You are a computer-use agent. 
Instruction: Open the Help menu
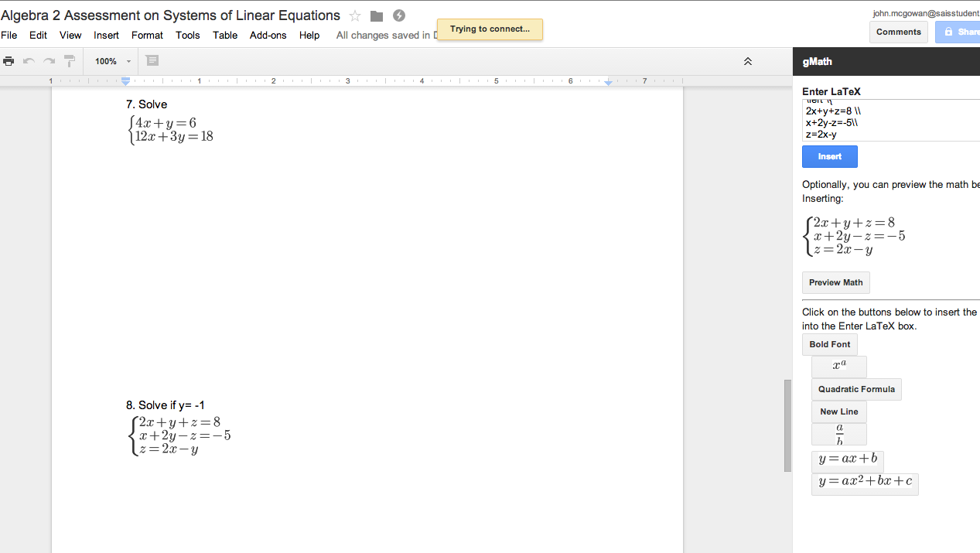coord(309,35)
